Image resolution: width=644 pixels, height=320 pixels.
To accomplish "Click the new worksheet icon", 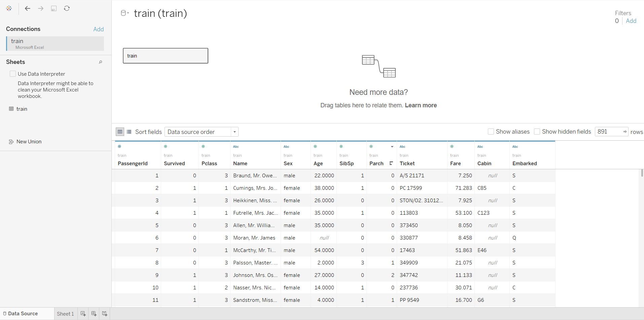I will 83,314.
